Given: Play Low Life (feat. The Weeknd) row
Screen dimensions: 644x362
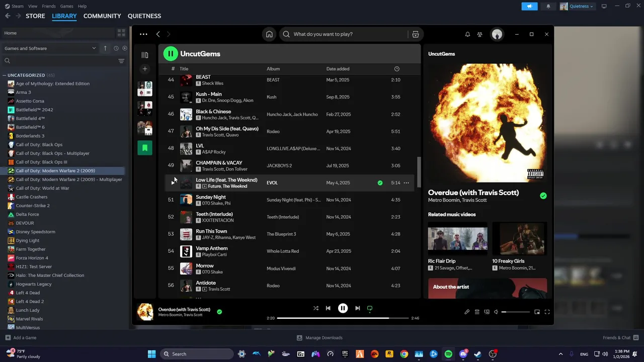Looking at the screenshot, I should [173, 183].
